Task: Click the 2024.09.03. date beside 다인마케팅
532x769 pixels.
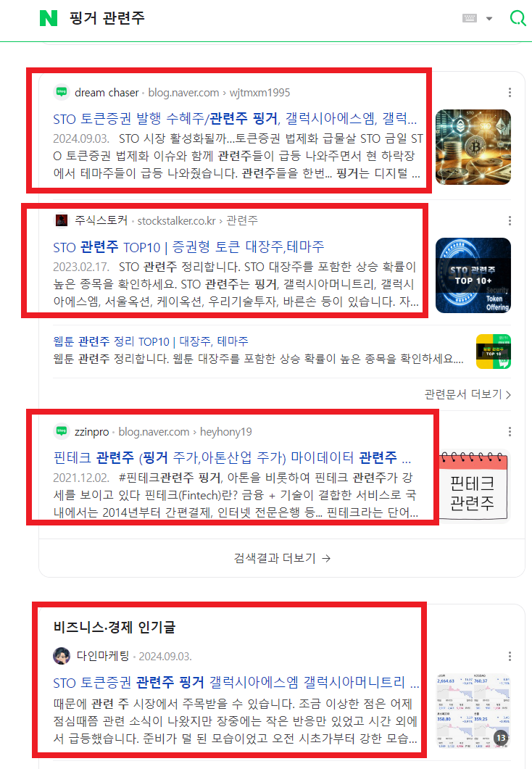Action: [x=165, y=657]
